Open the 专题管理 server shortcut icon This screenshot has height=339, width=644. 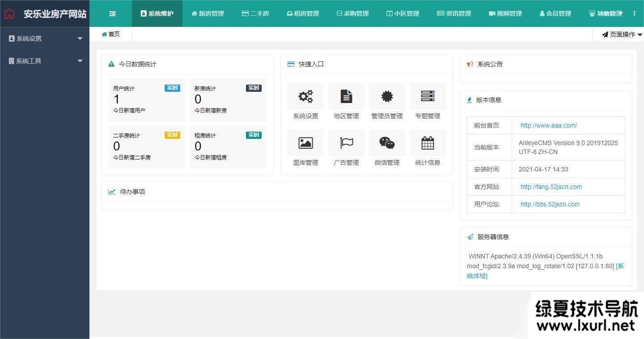[428, 96]
